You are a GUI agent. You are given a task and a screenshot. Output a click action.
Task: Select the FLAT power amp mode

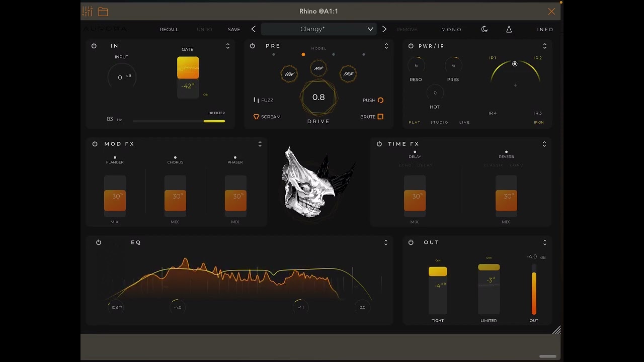(415, 122)
